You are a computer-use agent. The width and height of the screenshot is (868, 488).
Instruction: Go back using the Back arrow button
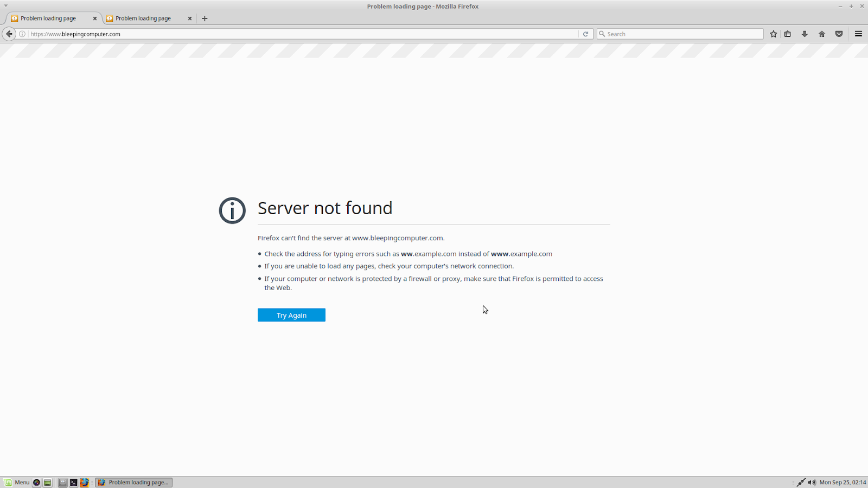(9, 34)
